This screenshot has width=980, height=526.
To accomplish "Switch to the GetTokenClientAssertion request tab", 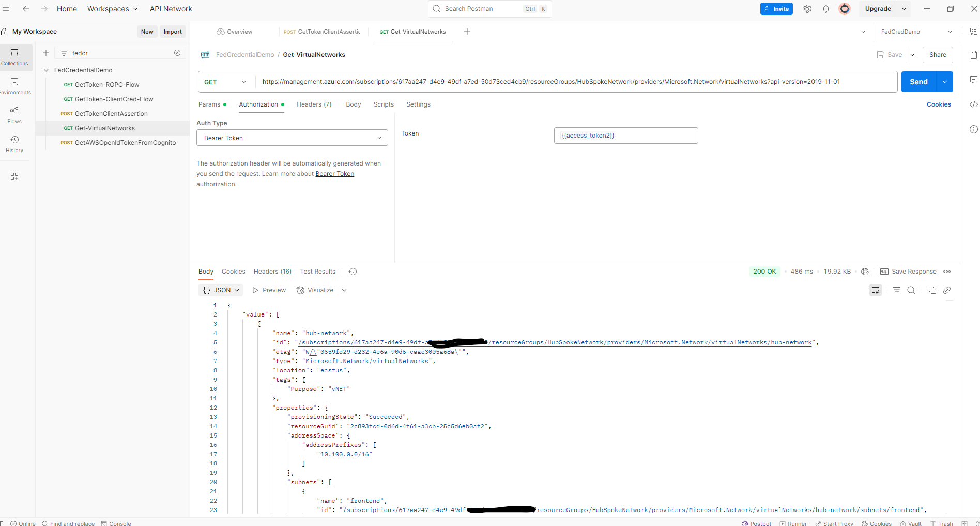I will 322,32.
